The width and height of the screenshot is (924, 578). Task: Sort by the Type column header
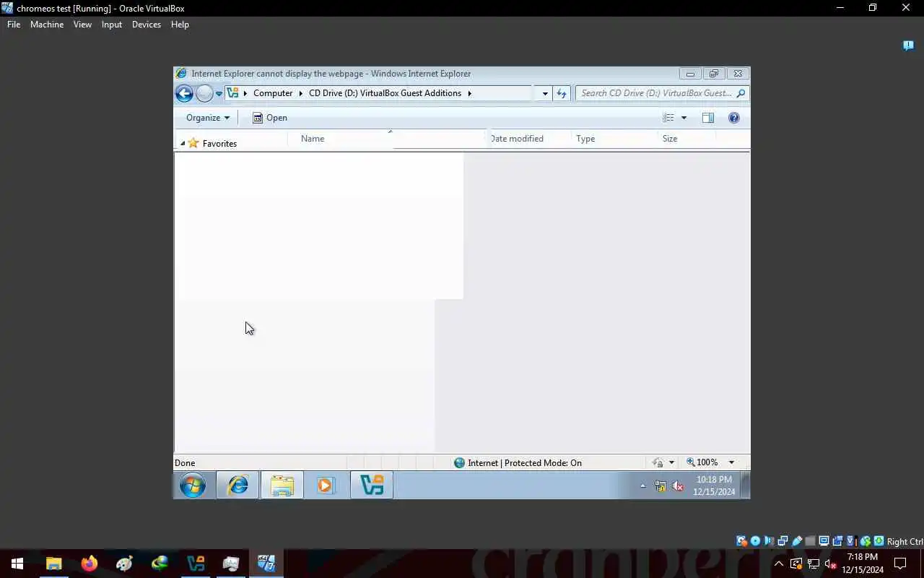point(585,139)
